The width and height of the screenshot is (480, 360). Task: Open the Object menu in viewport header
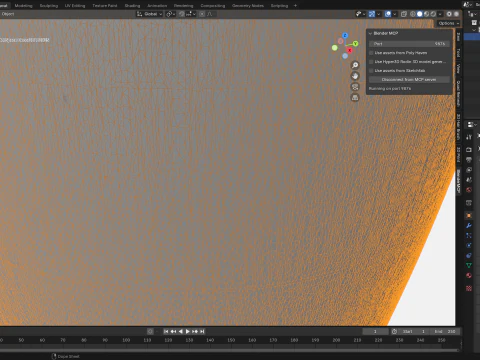8,14
